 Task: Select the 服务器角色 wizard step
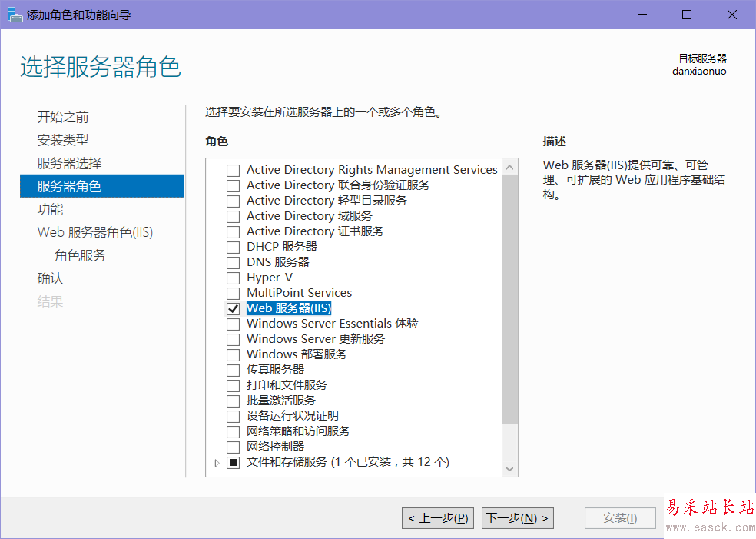(101, 186)
